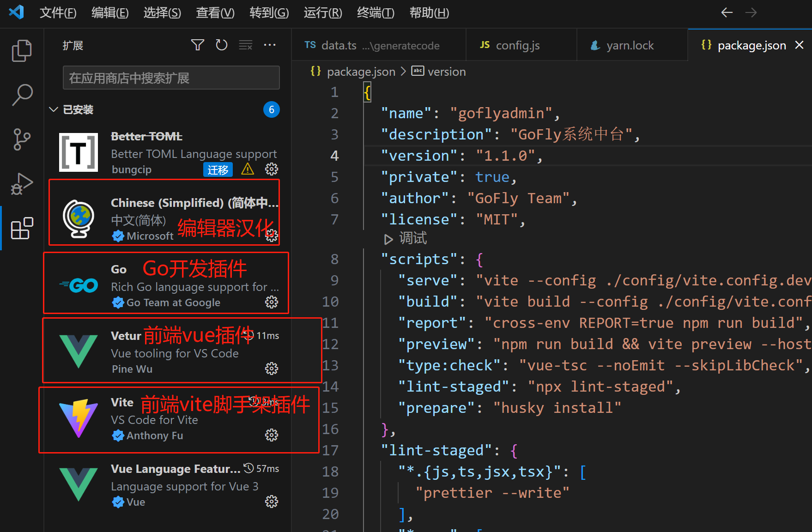812x532 pixels.
Task: Open Vue Language Features extension details
Action: click(176, 469)
